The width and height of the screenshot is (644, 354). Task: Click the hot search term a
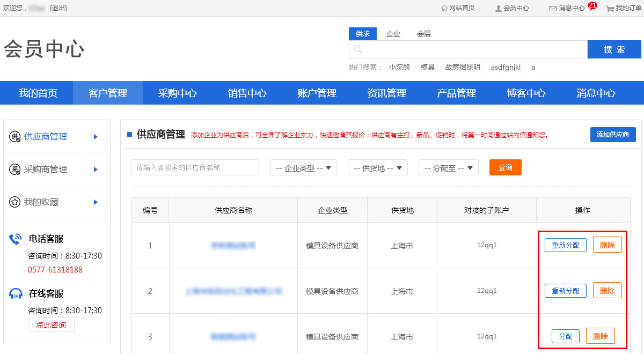pyautogui.click(x=533, y=67)
